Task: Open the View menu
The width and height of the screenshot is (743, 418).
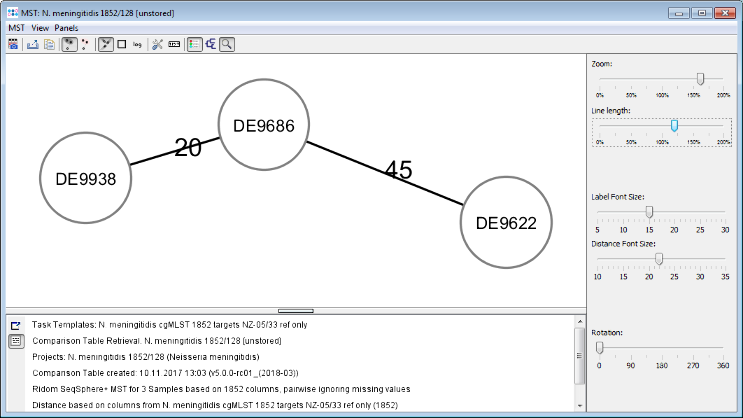Action: 39,28
